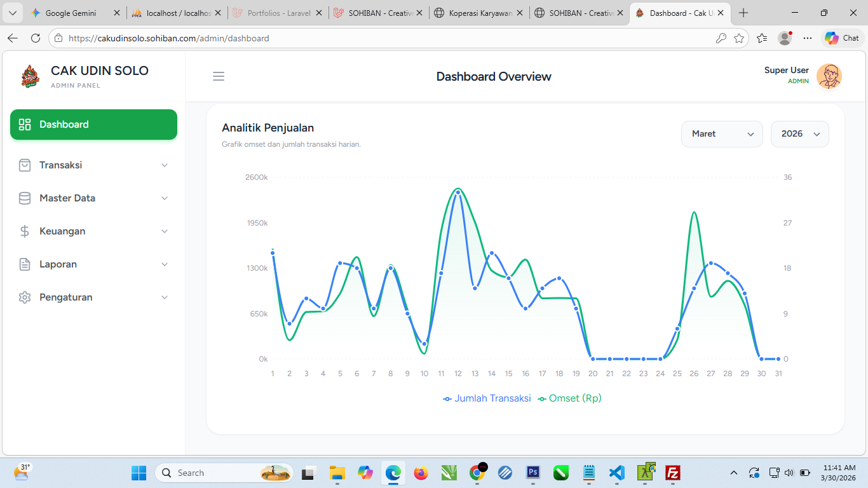Click the database Master Data icon

(x=25, y=198)
